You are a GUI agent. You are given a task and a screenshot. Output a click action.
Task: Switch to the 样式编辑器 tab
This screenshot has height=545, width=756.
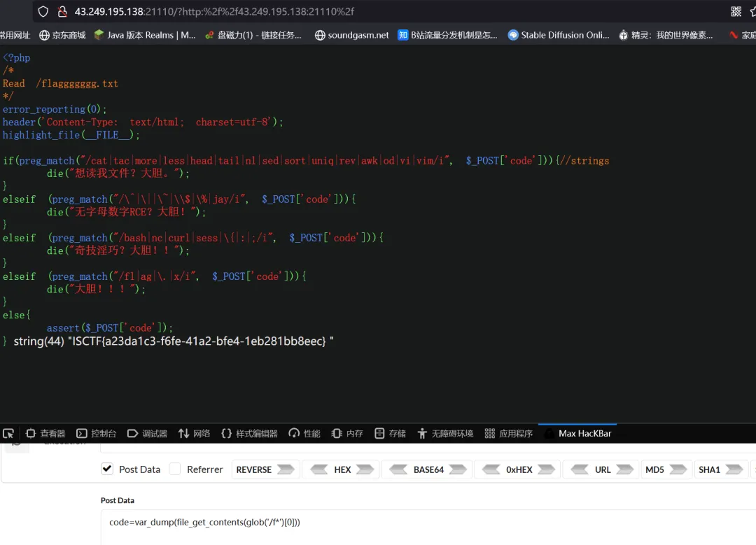tap(249, 433)
